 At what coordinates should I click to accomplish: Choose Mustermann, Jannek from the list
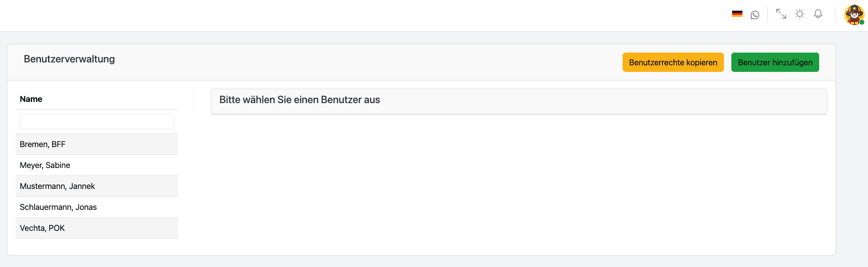pos(57,186)
